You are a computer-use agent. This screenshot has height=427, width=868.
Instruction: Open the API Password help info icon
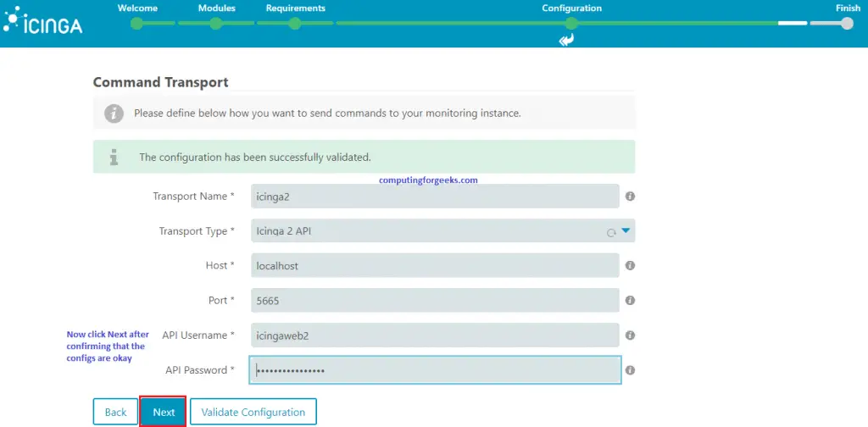630,370
